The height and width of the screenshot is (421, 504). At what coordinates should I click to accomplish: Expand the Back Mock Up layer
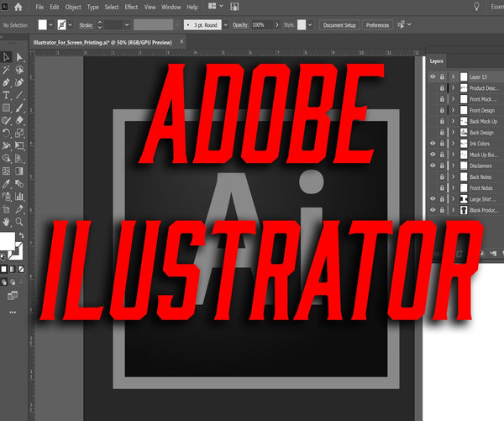[x=453, y=121]
